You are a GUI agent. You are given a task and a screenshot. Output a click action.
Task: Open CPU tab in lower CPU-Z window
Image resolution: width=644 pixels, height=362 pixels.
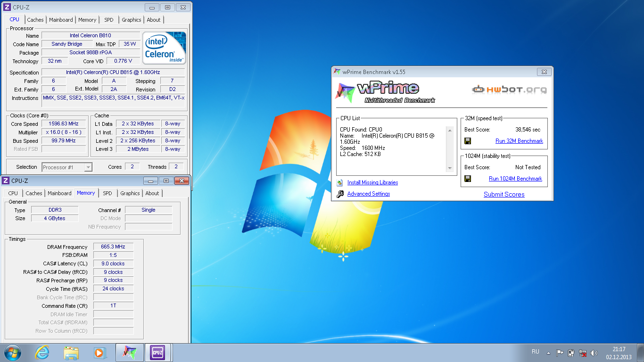click(x=13, y=193)
